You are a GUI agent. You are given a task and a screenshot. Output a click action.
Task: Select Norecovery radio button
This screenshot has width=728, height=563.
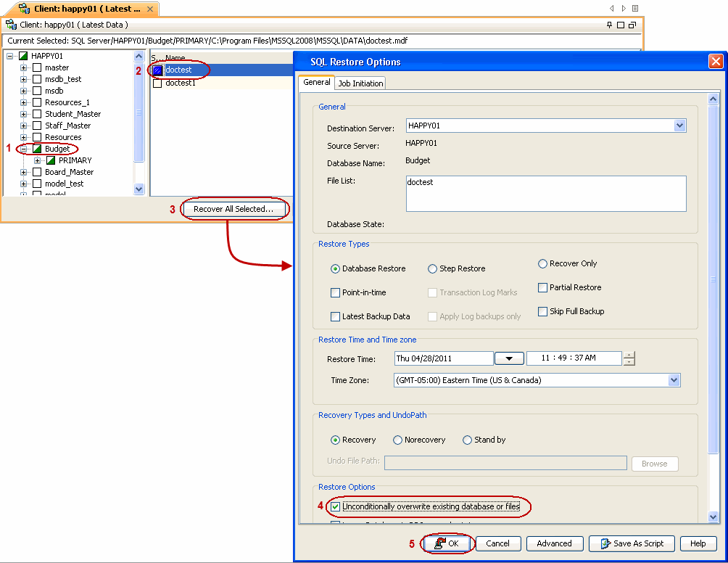(397, 440)
